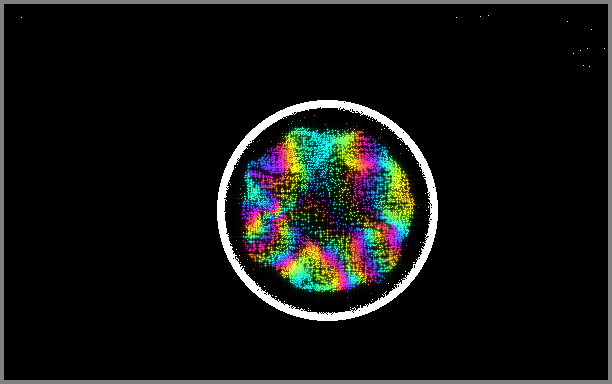
Task: Select the yellow patch on disc's right edge
Action: point(402,195)
